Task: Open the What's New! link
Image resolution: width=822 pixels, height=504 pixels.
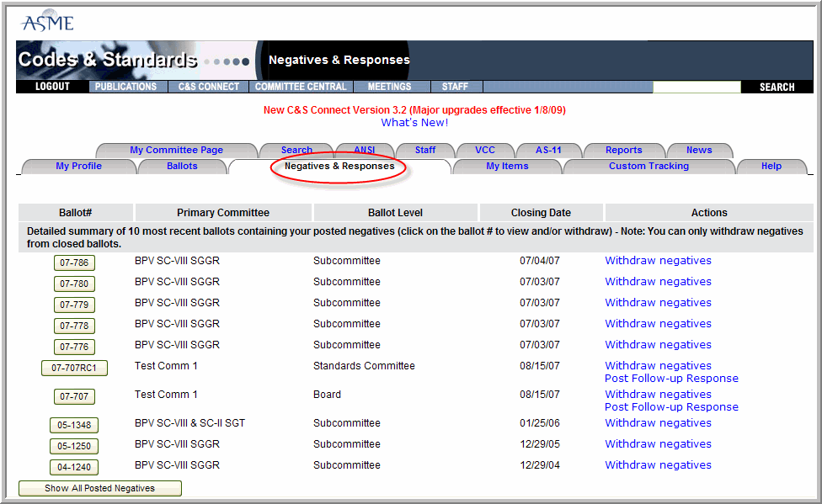Action: (x=414, y=123)
